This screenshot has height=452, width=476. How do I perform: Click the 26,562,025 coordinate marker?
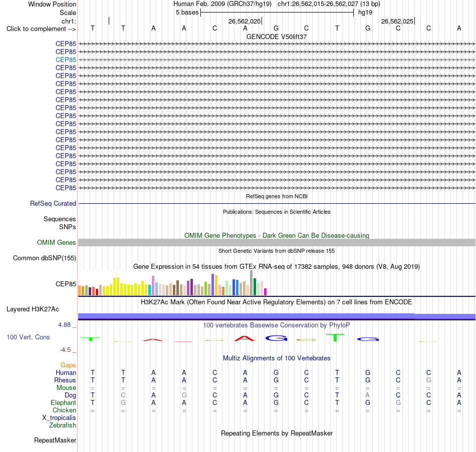(397, 21)
